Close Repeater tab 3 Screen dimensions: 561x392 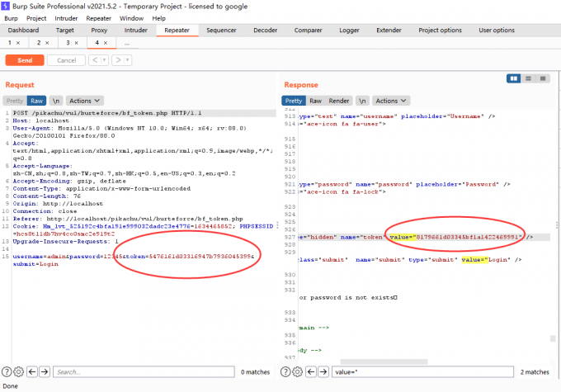[x=76, y=43]
